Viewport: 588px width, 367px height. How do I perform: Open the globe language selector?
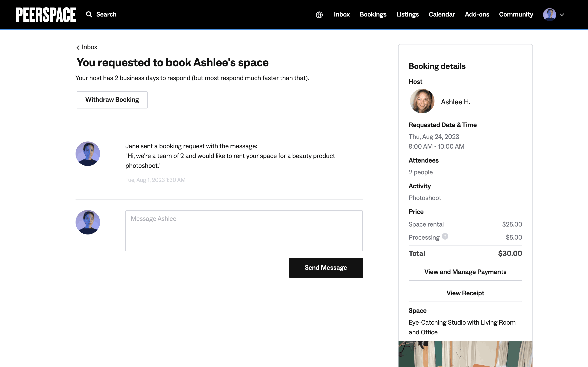(319, 15)
